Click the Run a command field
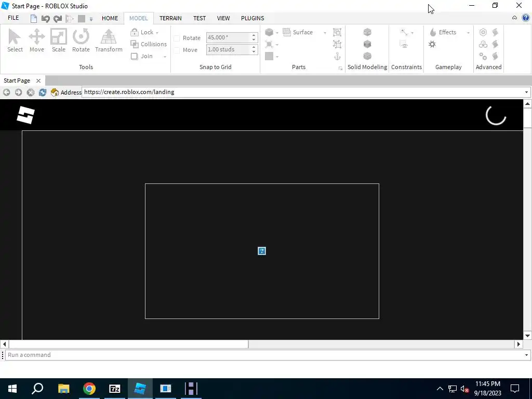532x399 pixels. 264,355
